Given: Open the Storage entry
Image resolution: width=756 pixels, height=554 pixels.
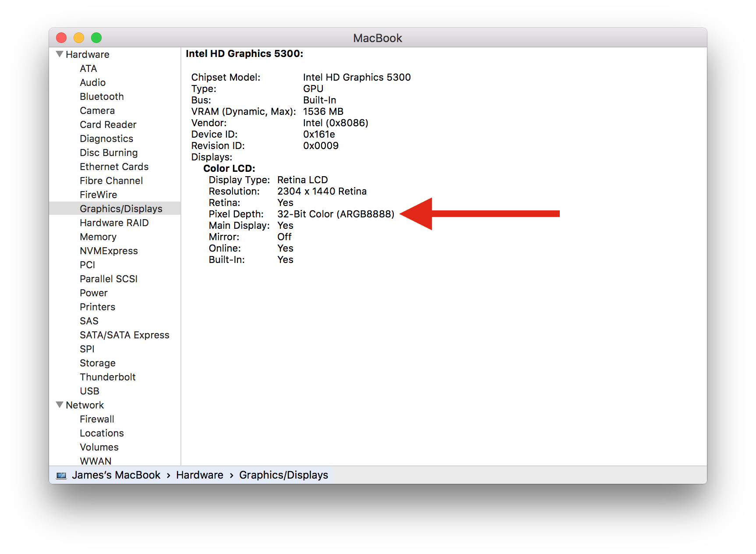Looking at the screenshot, I should [98, 363].
